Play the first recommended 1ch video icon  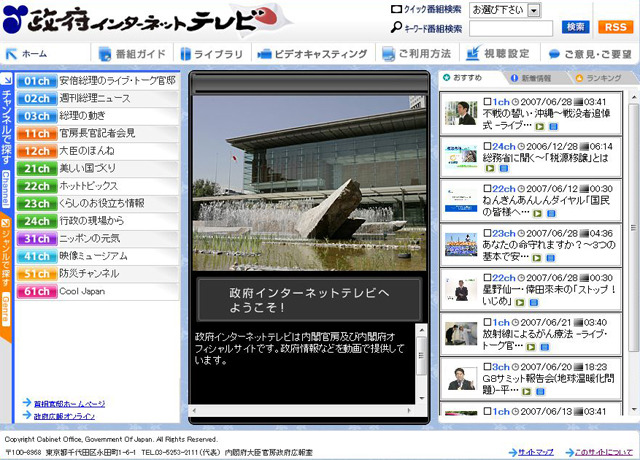pos(540,126)
